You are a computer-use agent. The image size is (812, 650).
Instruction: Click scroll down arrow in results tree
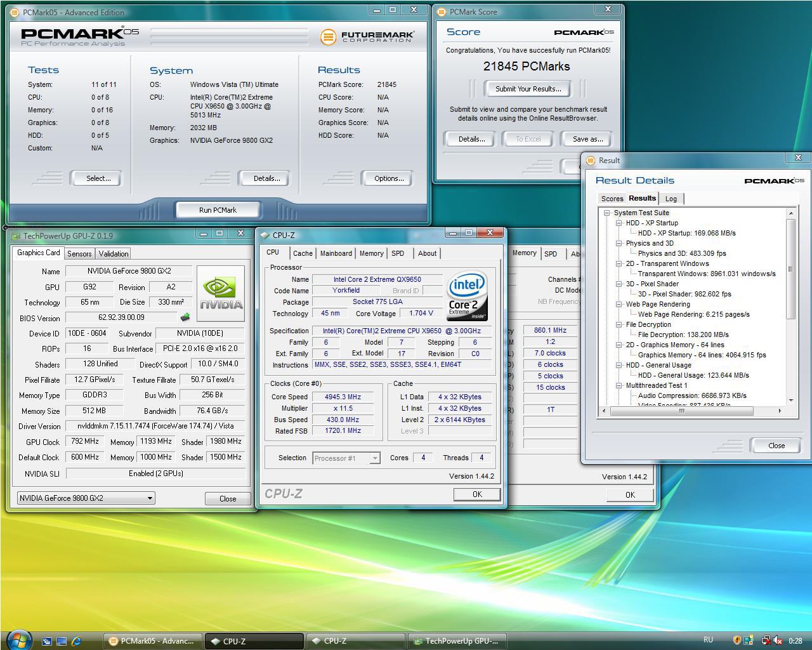790,401
